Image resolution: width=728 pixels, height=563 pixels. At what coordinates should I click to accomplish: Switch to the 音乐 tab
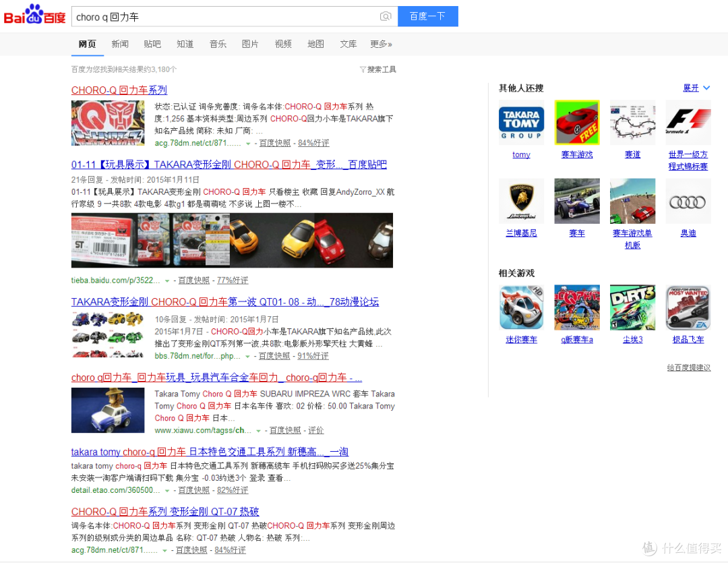(218, 44)
